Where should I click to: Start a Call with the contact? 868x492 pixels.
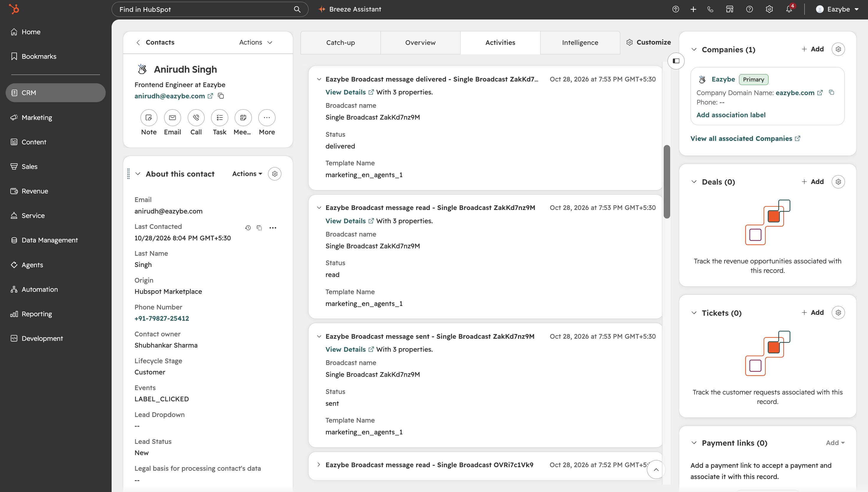pyautogui.click(x=196, y=118)
